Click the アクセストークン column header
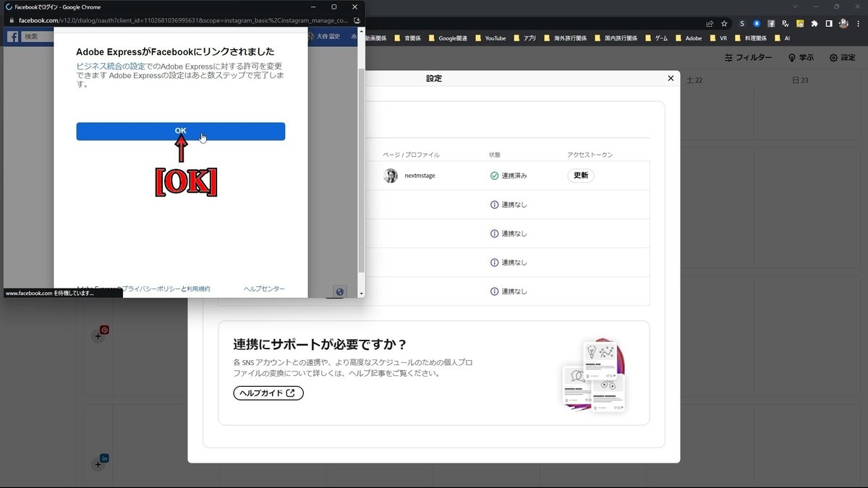 [590, 155]
